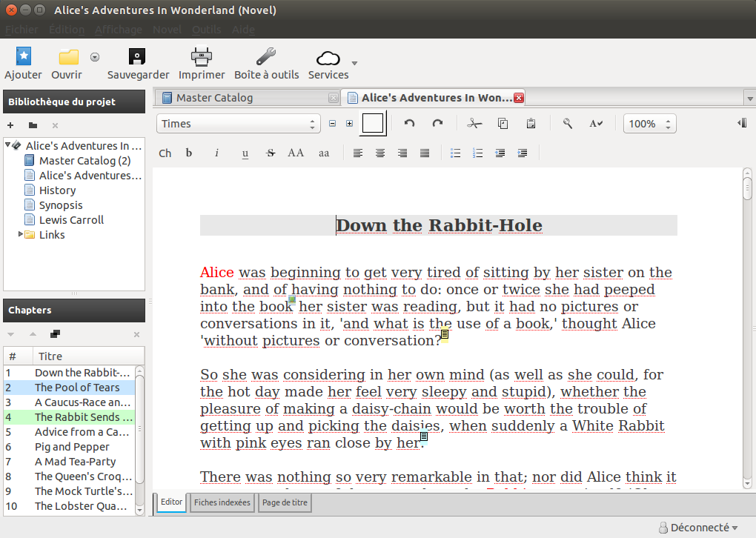Expand the Links folder
This screenshot has width=756, height=538.
pos(21,234)
